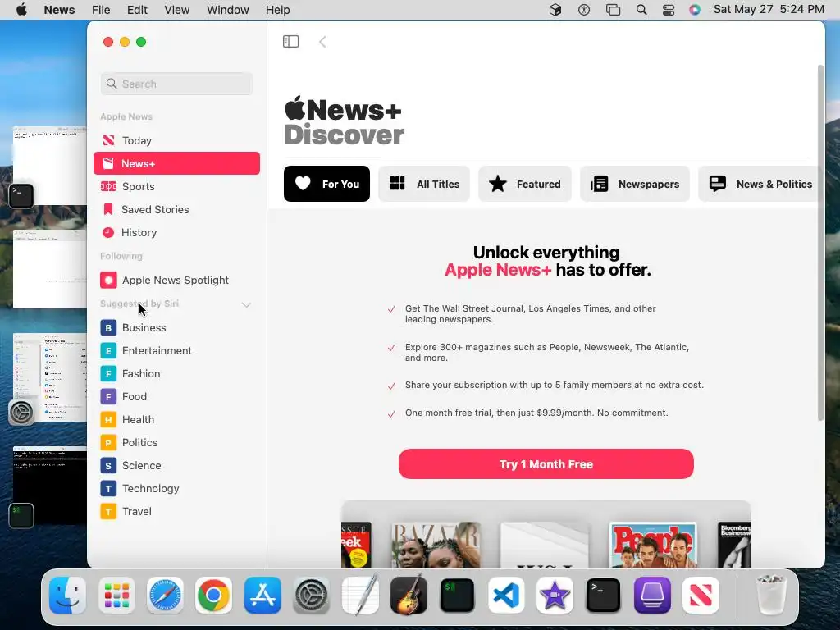The height and width of the screenshot is (630, 840).
Task: Open the Entertainment topic
Action: (x=177, y=350)
